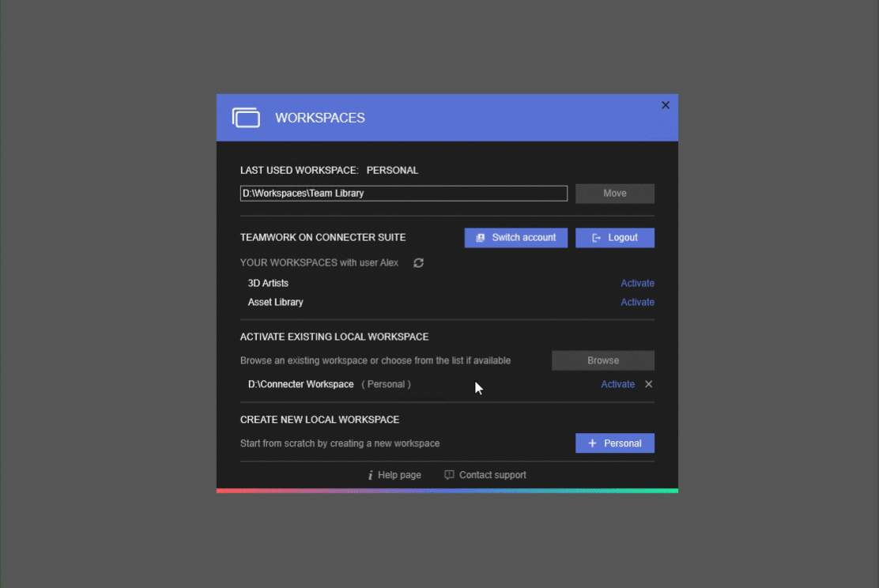
Task: Focus the workspace path input field
Action: coord(404,194)
